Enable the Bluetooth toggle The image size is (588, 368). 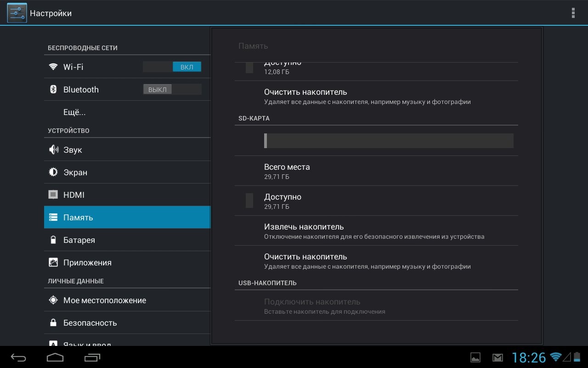click(x=172, y=90)
